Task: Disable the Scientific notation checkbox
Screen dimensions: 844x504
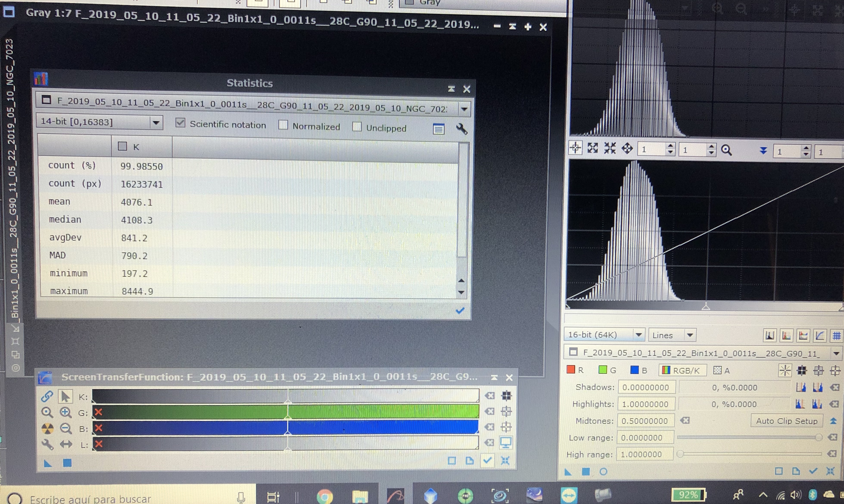Action: (180, 123)
